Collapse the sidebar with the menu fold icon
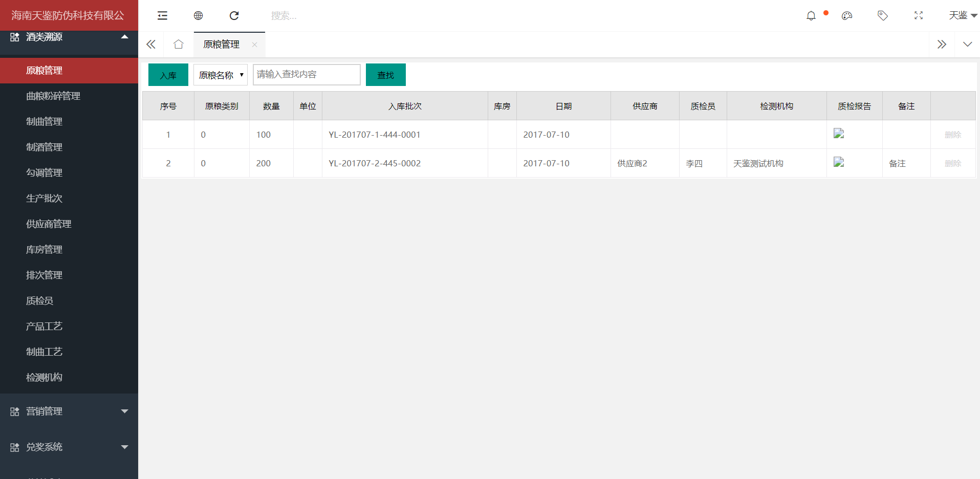The width and height of the screenshot is (980, 479). pyautogui.click(x=162, y=16)
